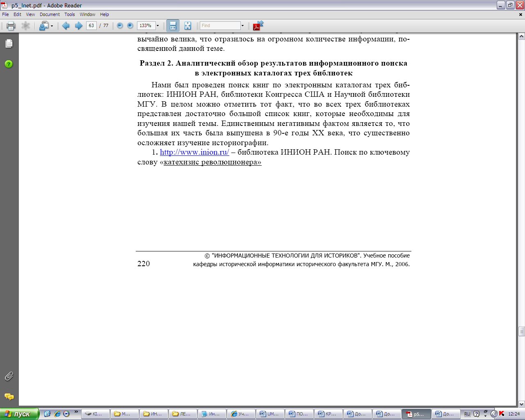Expand hidden tray icons with the round arrow
This screenshot has height=420, width=525.
[494, 414]
